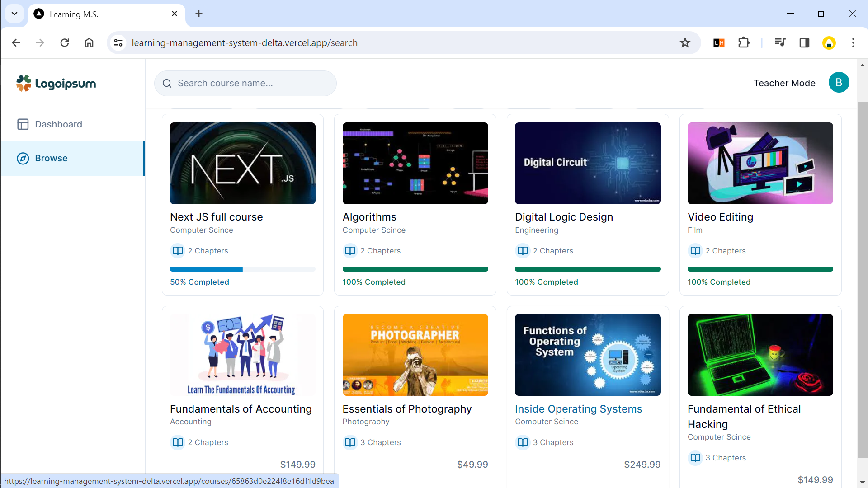Click the user avatar B icon

(x=839, y=83)
